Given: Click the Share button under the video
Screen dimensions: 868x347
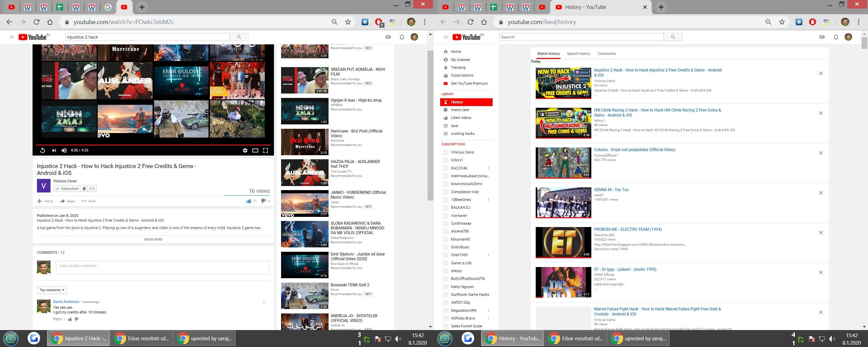Looking at the screenshot, I should point(67,201).
